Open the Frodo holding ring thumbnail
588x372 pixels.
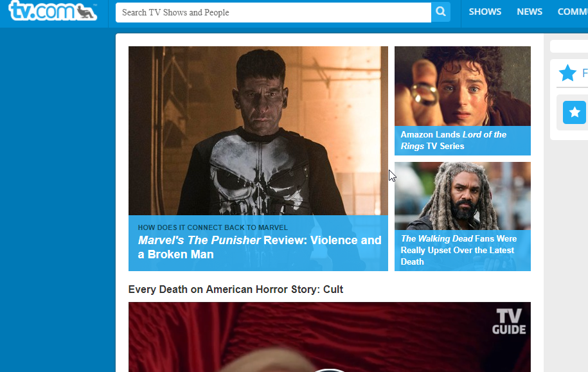tap(463, 86)
